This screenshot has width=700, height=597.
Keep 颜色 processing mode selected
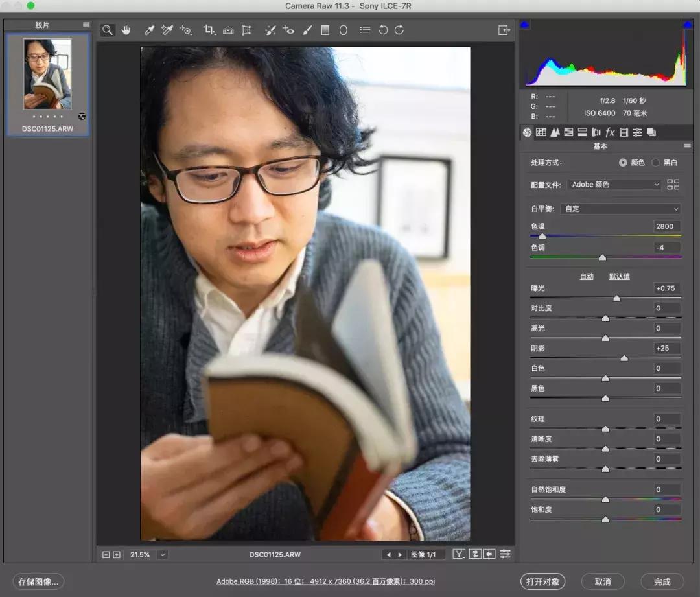coord(623,163)
